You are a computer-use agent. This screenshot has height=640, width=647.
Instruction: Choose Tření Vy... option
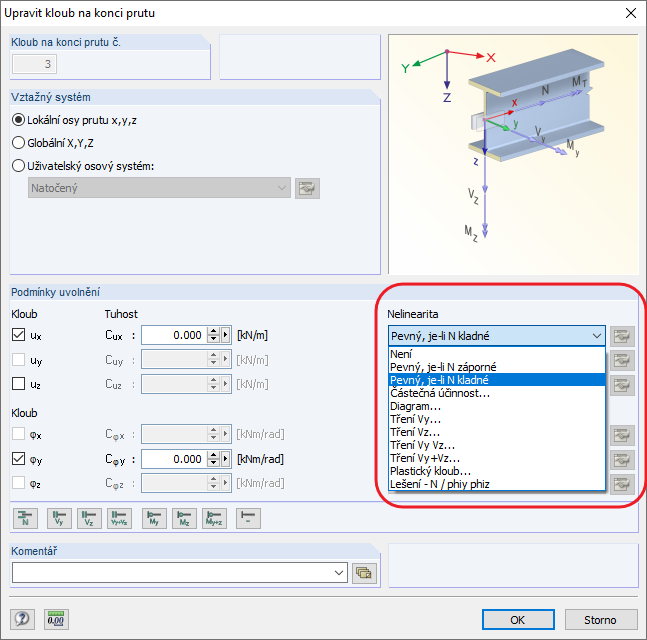pyautogui.click(x=497, y=419)
